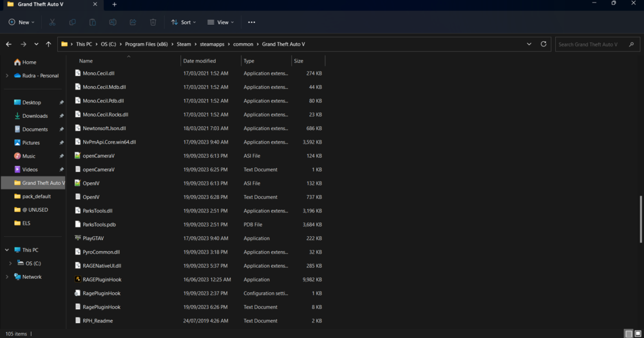
Task: Select the OpenIV ASI file icon
Action: (77, 183)
